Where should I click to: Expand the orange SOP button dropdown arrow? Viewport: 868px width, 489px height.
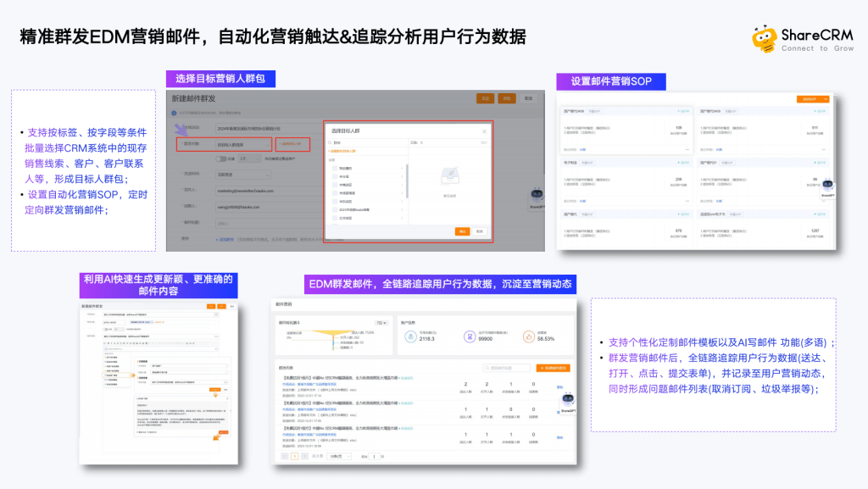[x=826, y=99]
